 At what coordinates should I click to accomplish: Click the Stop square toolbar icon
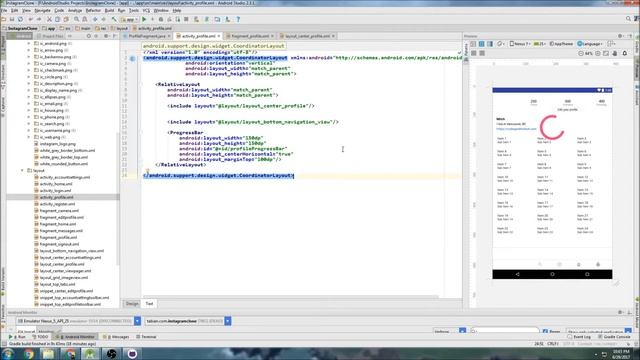[x=186, y=19]
